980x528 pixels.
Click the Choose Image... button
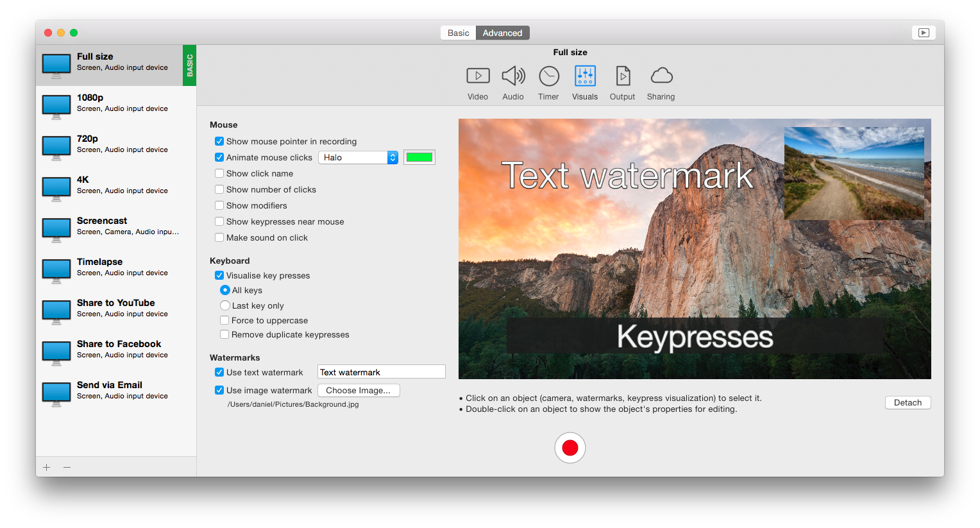[x=358, y=390]
